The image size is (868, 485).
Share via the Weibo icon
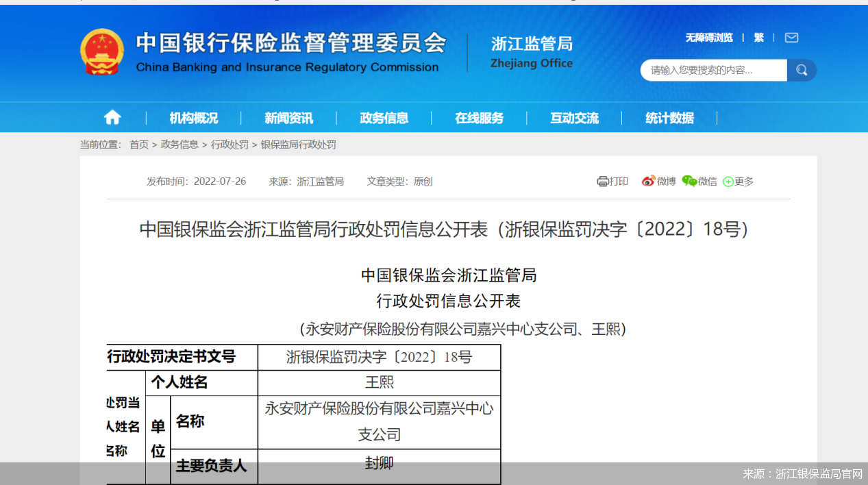point(648,181)
